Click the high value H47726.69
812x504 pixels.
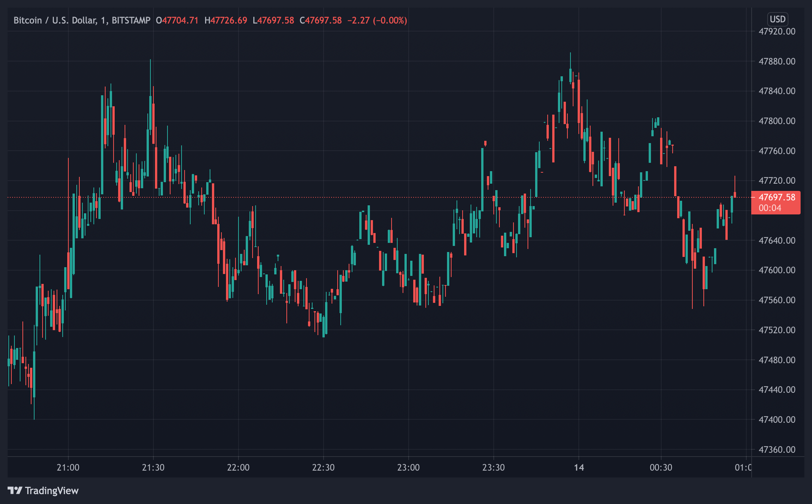click(226, 20)
